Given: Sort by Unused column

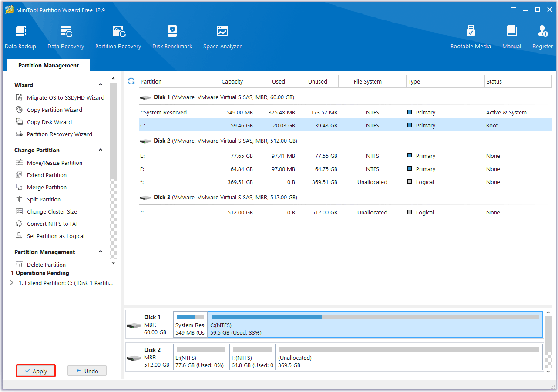Looking at the screenshot, I should 317,81.
